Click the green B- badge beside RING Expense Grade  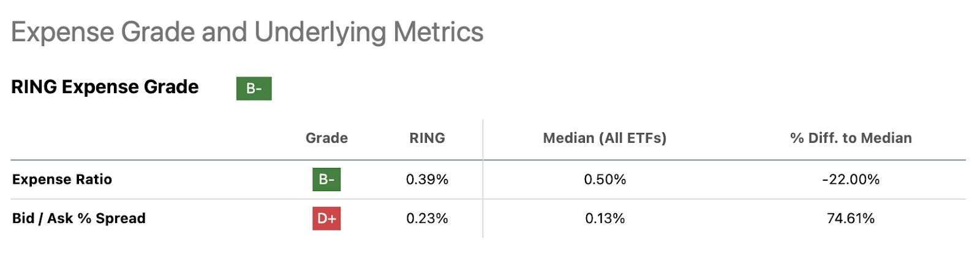254,88
